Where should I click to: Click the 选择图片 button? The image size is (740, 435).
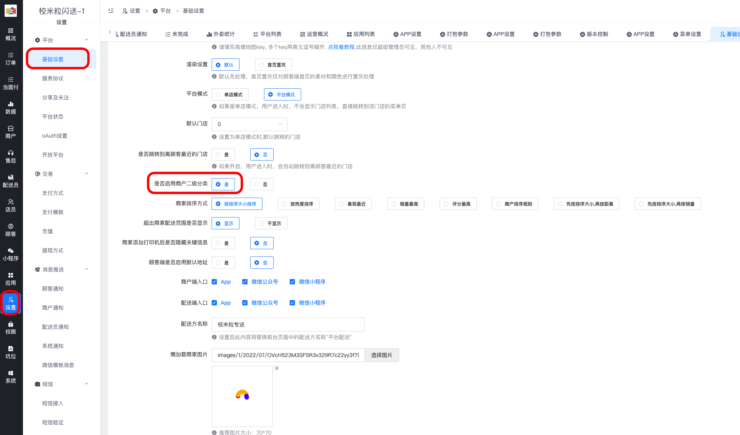pyautogui.click(x=384, y=354)
